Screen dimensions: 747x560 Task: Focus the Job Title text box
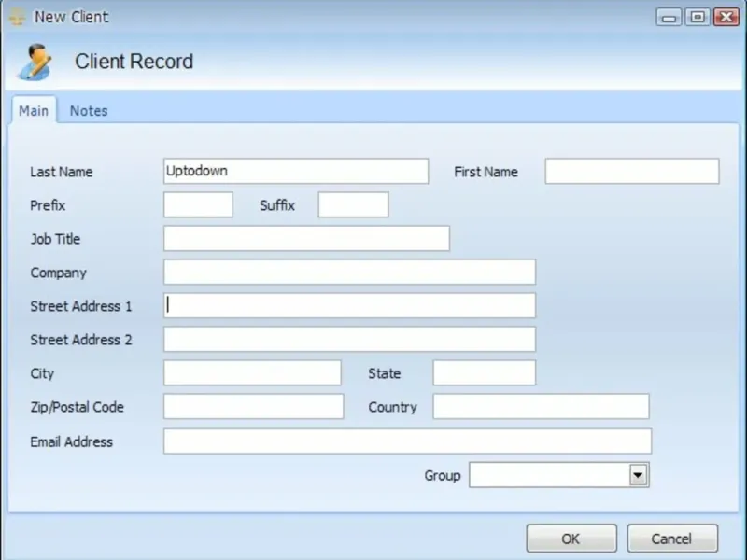pos(306,238)
